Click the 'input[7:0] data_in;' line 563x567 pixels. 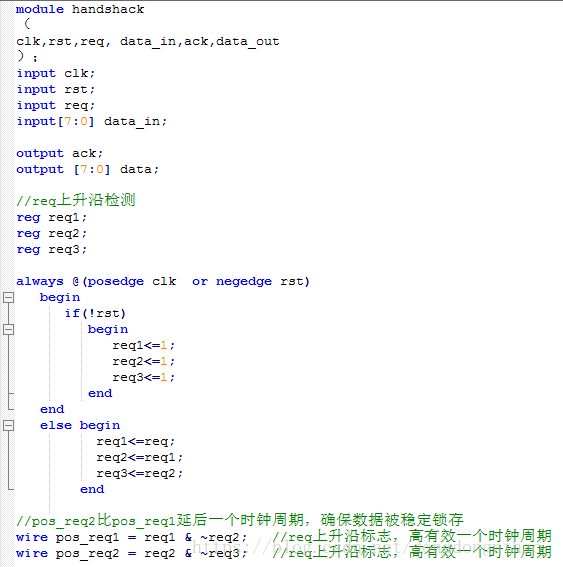pos(92,122)
